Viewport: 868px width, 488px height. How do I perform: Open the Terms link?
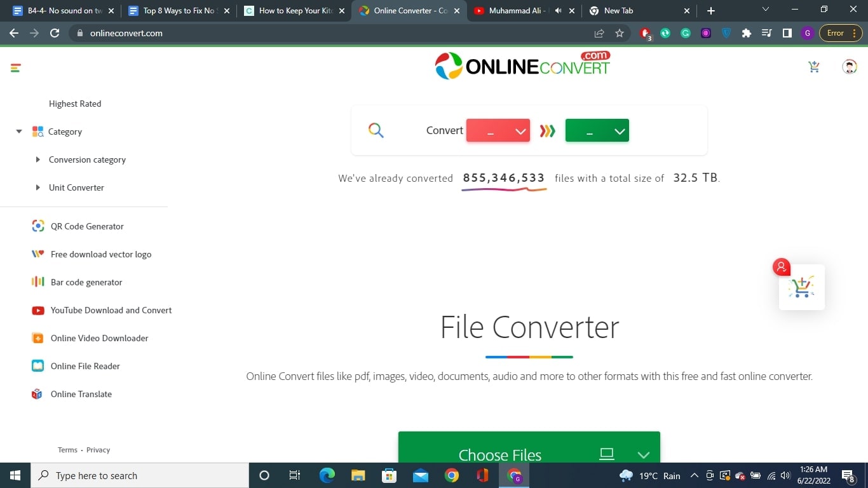point(67,450)
